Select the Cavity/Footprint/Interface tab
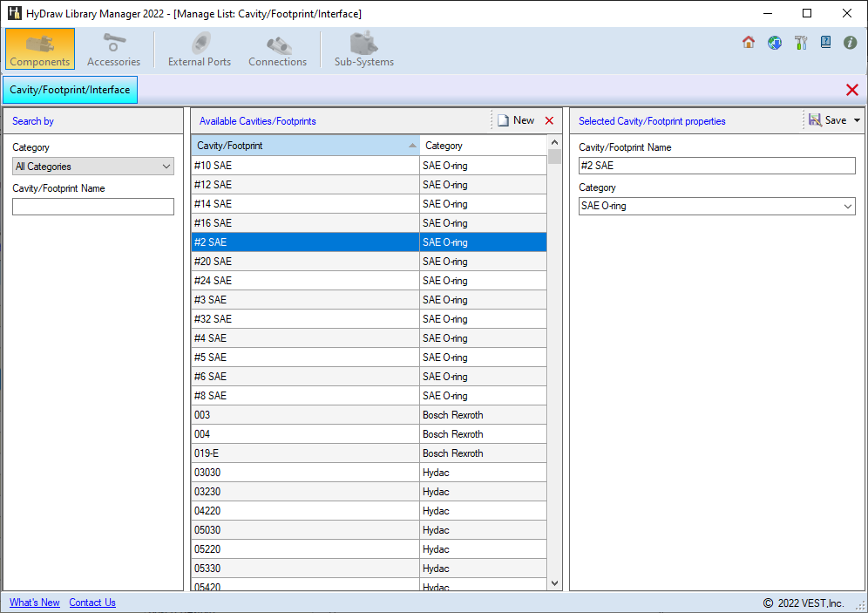The height and width of the screenshot is (613, 868). coord(71,90)
